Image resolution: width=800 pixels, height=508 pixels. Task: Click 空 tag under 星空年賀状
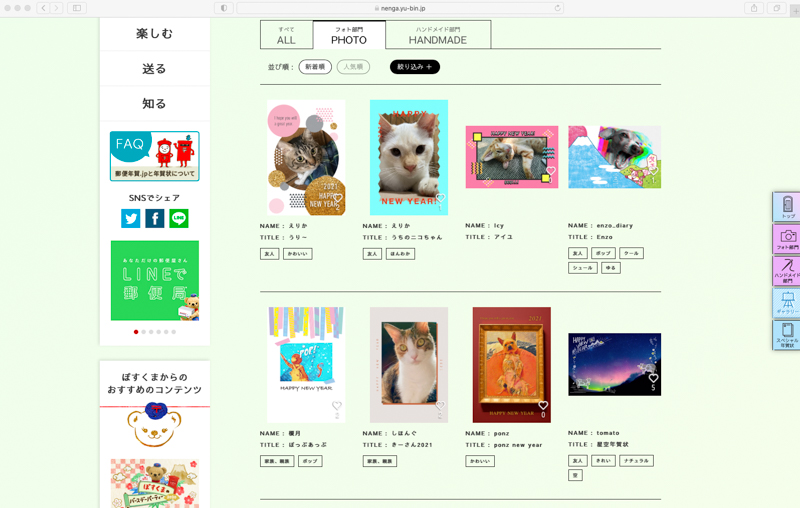[x=575, y=475]
